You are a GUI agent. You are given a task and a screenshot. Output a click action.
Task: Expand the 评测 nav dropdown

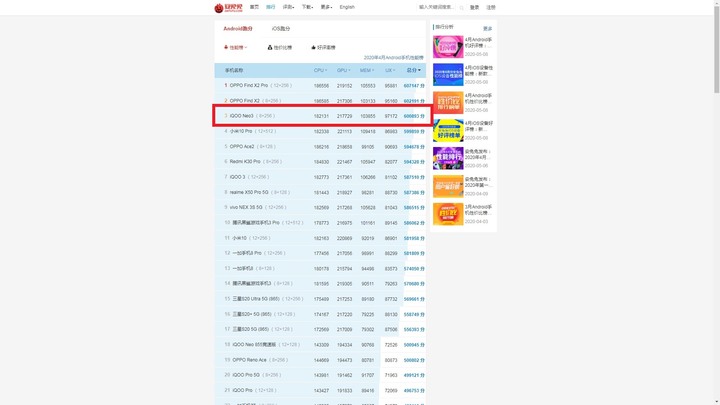pos(288,7)
